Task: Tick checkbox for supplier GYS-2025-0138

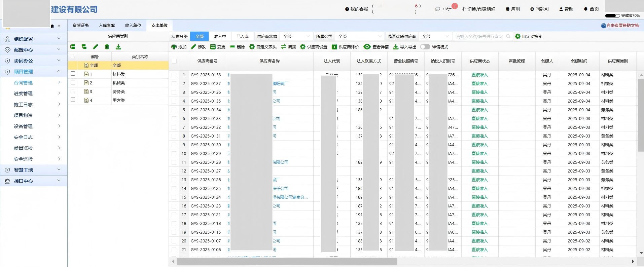Action: click(x=174, y=75)
